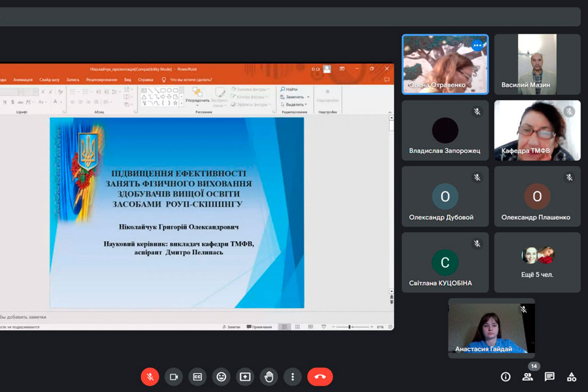The image size is (588, 392).
Task: Open the meeting details info icon
Action: [505, 377]
